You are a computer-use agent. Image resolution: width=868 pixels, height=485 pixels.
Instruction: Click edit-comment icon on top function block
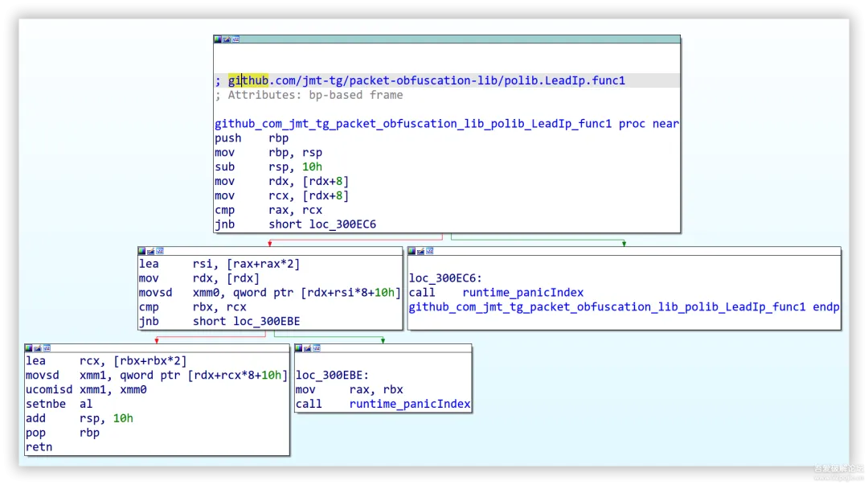[x=227, y=39]
